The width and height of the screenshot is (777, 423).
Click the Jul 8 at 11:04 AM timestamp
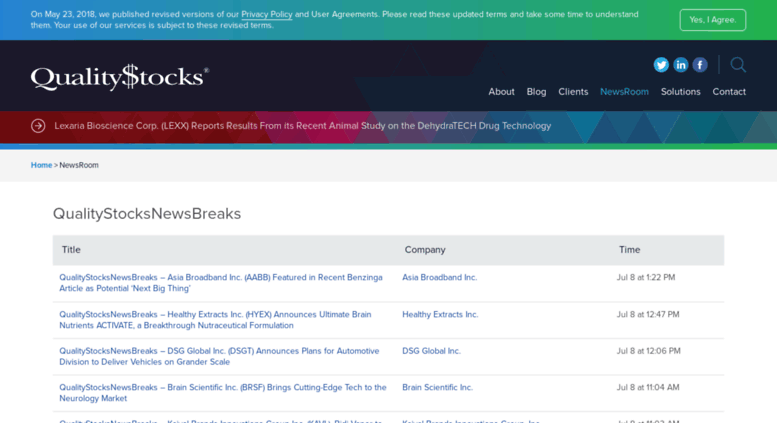pos(648,387)
